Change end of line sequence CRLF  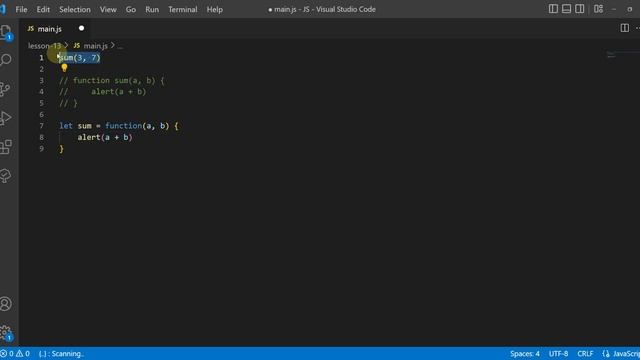[585, 353]
